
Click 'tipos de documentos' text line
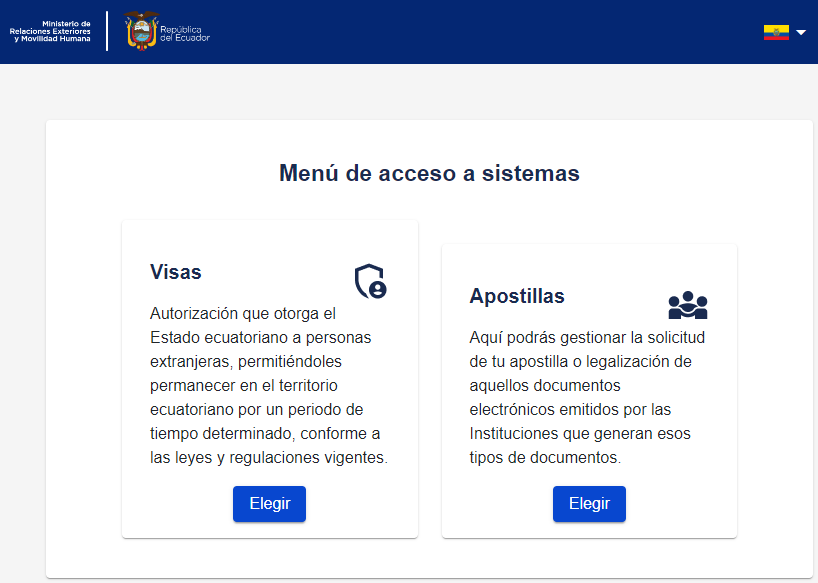(x=545, y=458)
